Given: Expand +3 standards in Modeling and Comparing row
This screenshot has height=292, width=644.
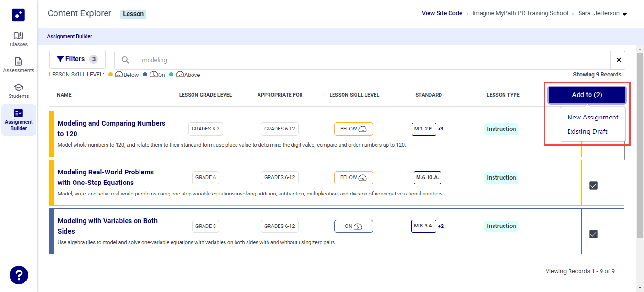Looking at the screenshot, I should (441, 129).
